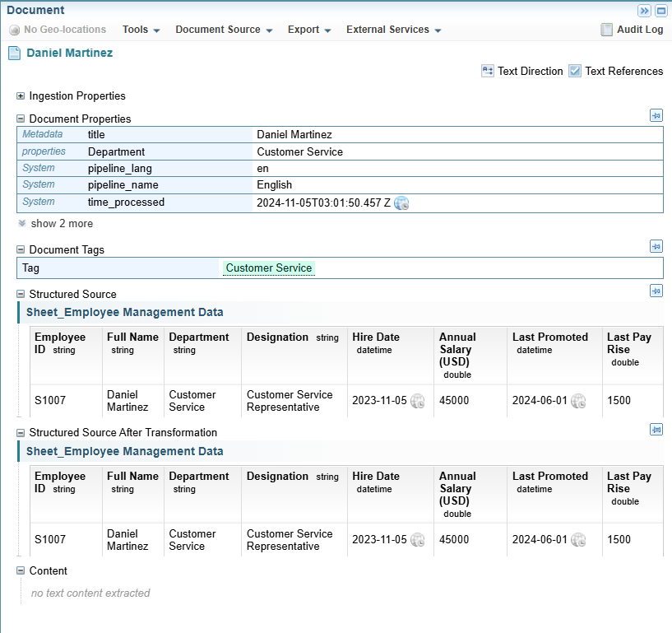672x633 pixels.
Task: Click the Hire Date calendar icon in Structured Source
Action: click(418, 402)
